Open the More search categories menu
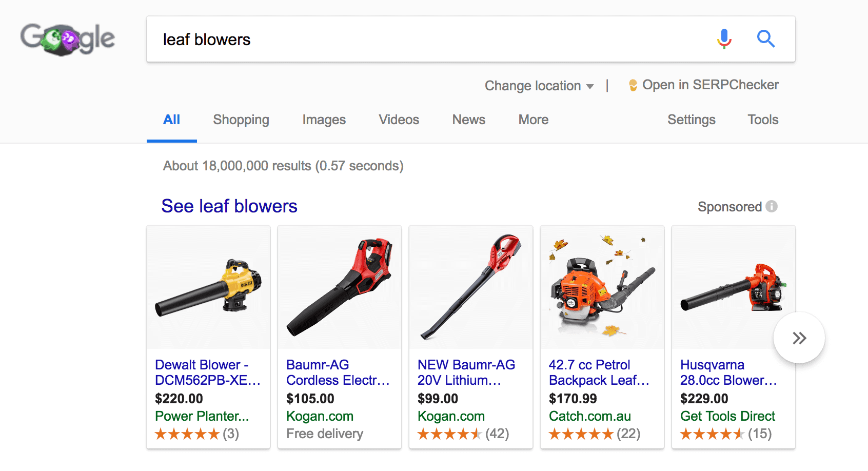Screen dimensions: 868x471 coord(532,120)
